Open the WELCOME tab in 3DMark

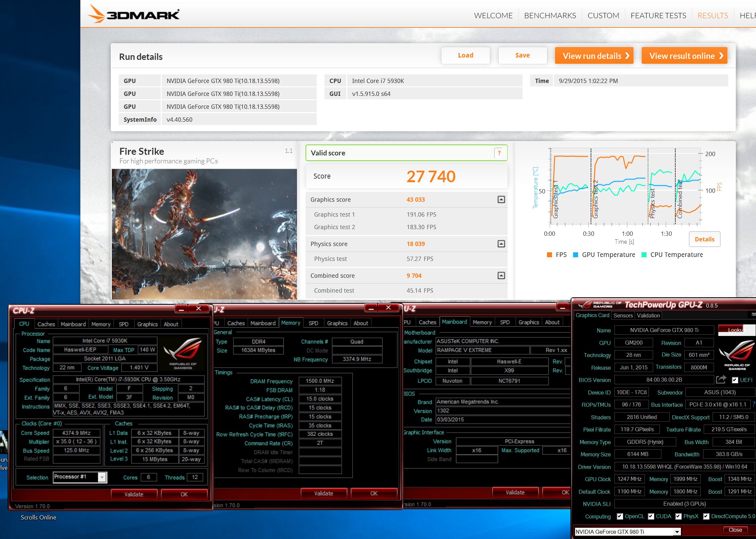(x=493, y=16)
